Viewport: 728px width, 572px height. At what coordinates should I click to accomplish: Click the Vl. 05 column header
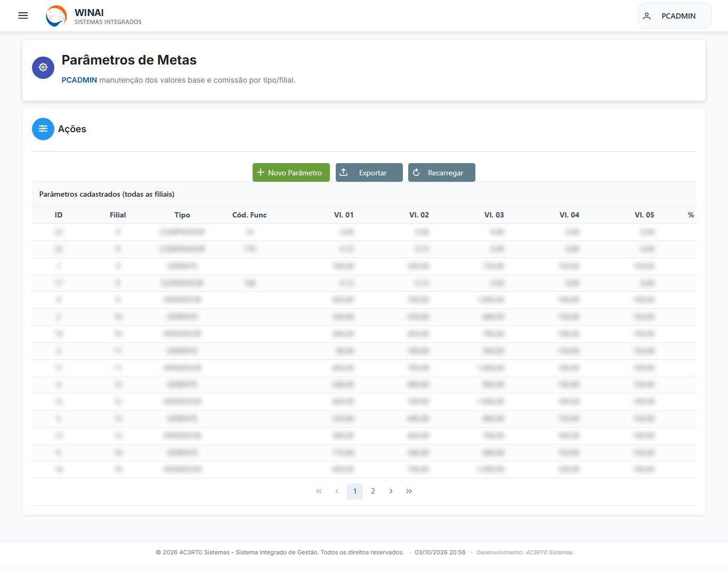(644, 215)
